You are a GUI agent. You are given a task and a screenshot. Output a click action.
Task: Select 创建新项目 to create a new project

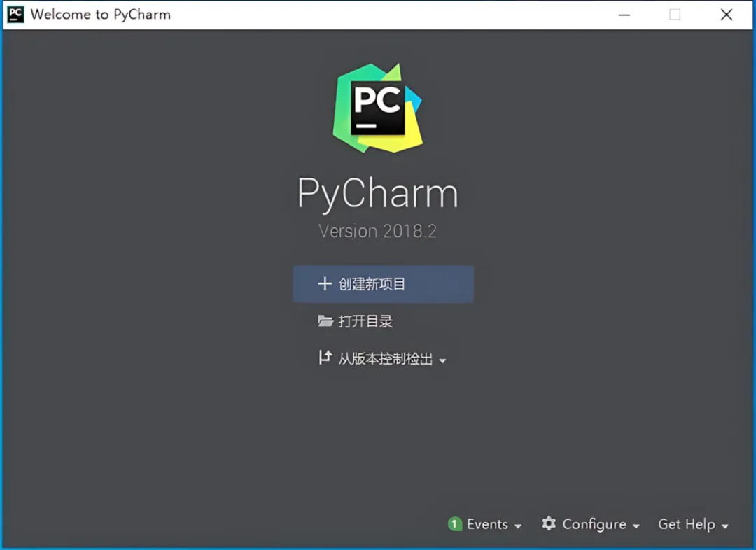(x=383, y=284)
